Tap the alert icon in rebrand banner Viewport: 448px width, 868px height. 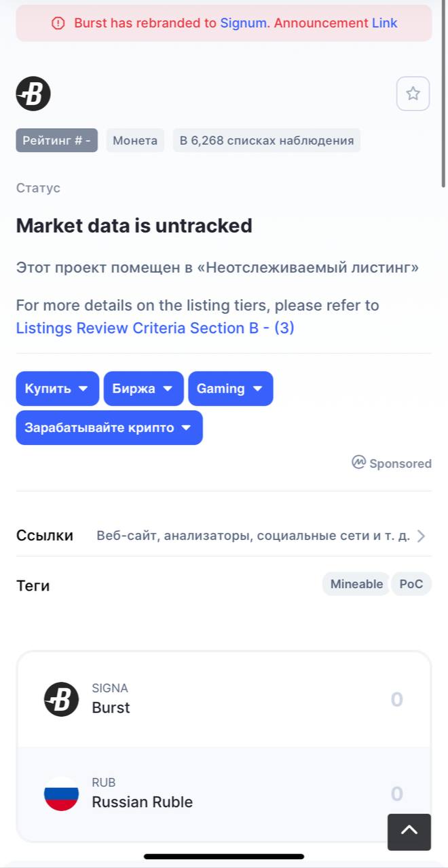click(x=58, y=23)
